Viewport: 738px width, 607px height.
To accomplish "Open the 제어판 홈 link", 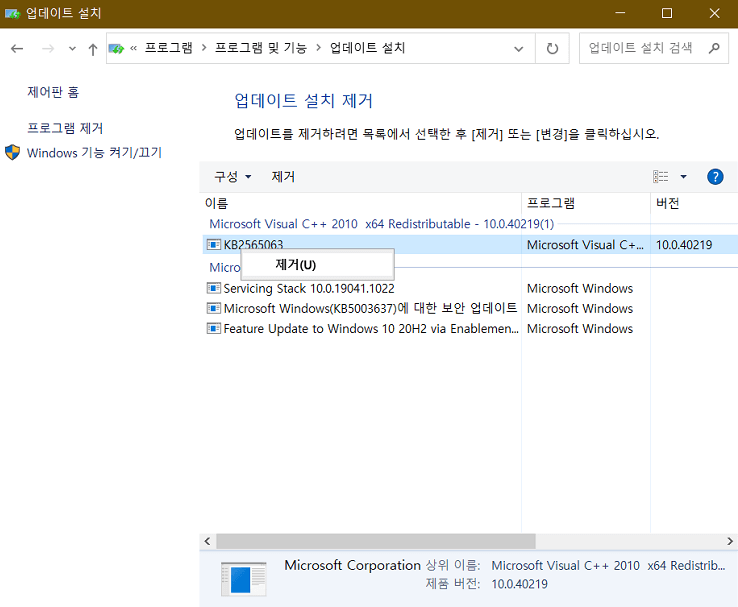I will 53,92.
